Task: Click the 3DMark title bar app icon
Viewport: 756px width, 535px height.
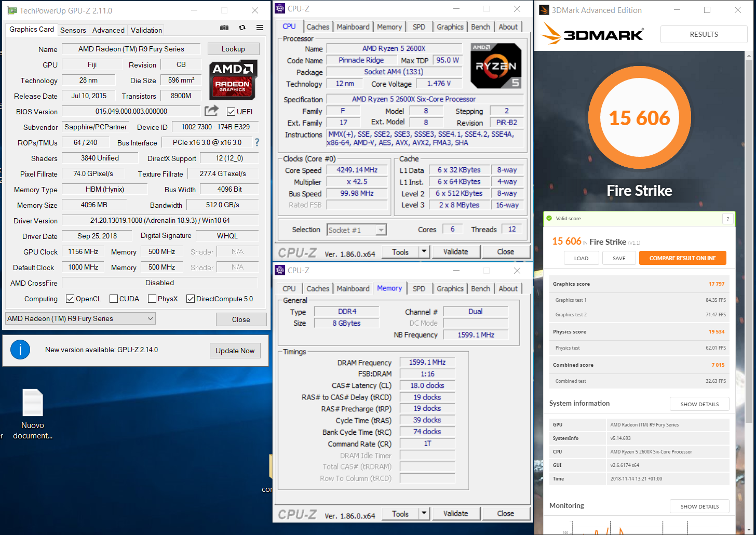Action: pyautogui.click(x=544, y=10)
